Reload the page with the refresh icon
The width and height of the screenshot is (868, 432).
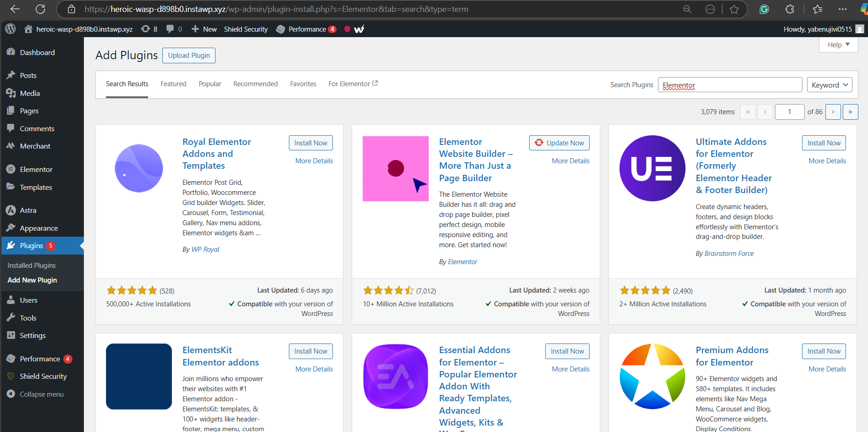click(40, 9)
